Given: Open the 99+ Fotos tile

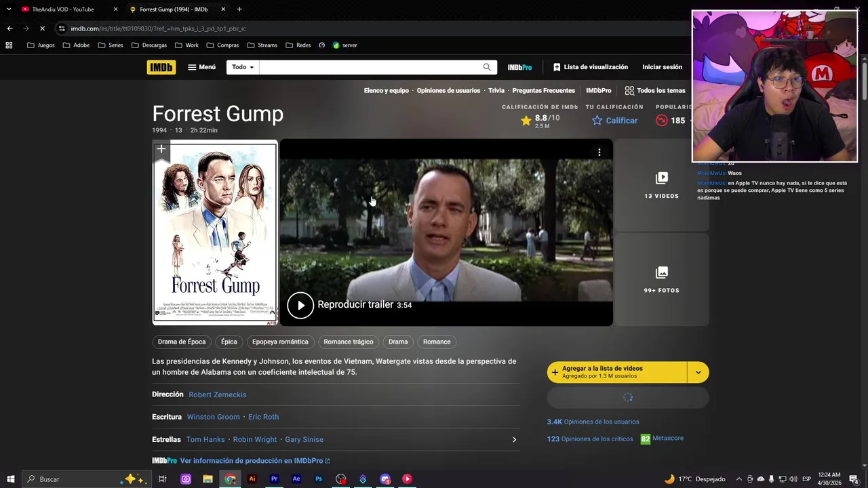Looking at the screenshot, I should (x=661, y=279).
